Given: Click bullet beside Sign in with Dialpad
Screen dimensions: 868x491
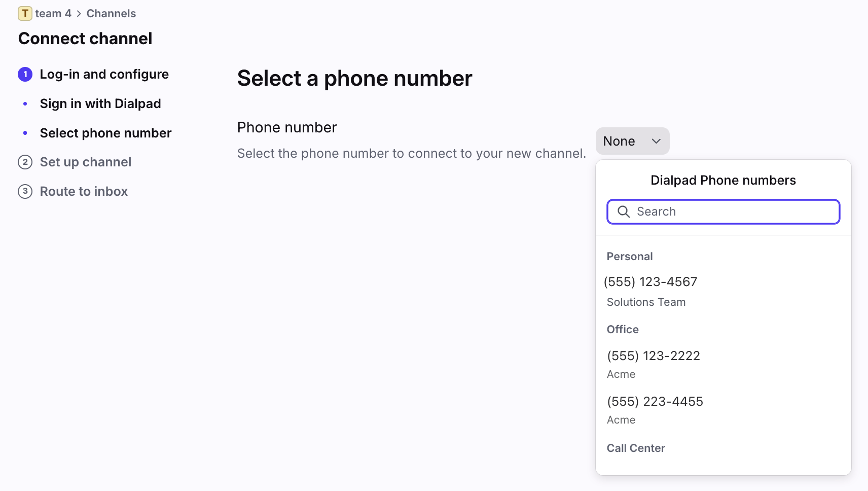Looking at the screenshot, I should [25, 104].
